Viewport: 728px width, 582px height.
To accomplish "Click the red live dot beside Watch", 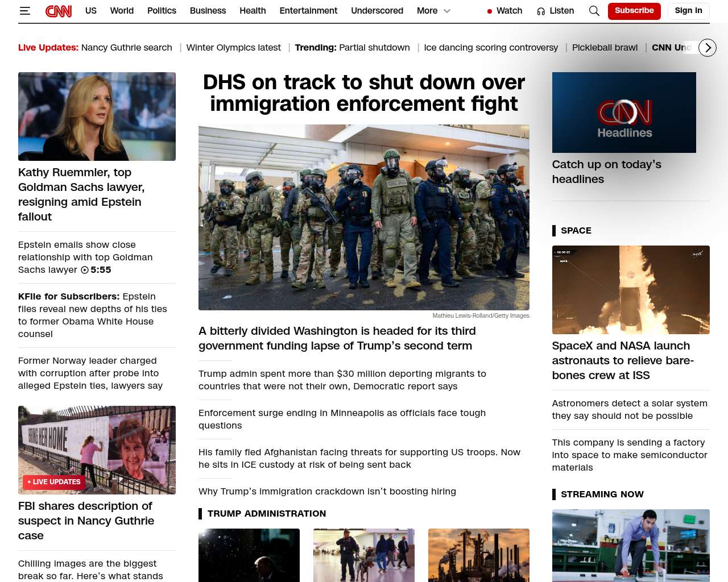I will pos(490,11).
